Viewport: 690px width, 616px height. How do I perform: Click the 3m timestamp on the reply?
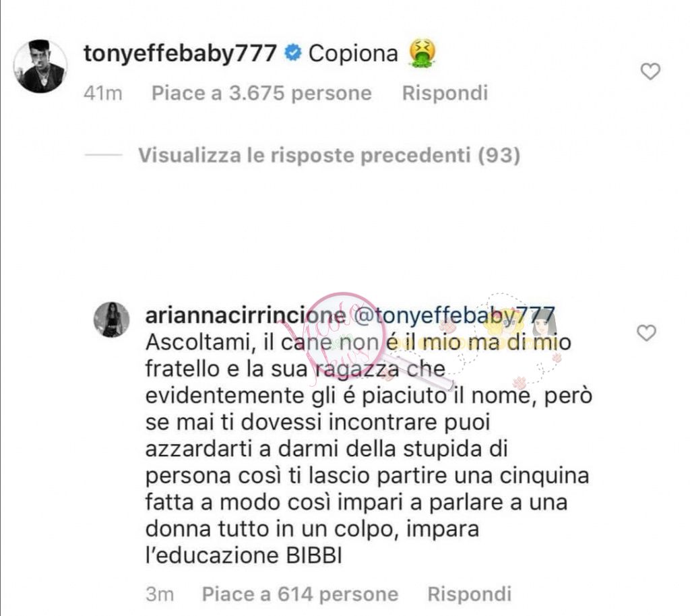pos(160,594)
